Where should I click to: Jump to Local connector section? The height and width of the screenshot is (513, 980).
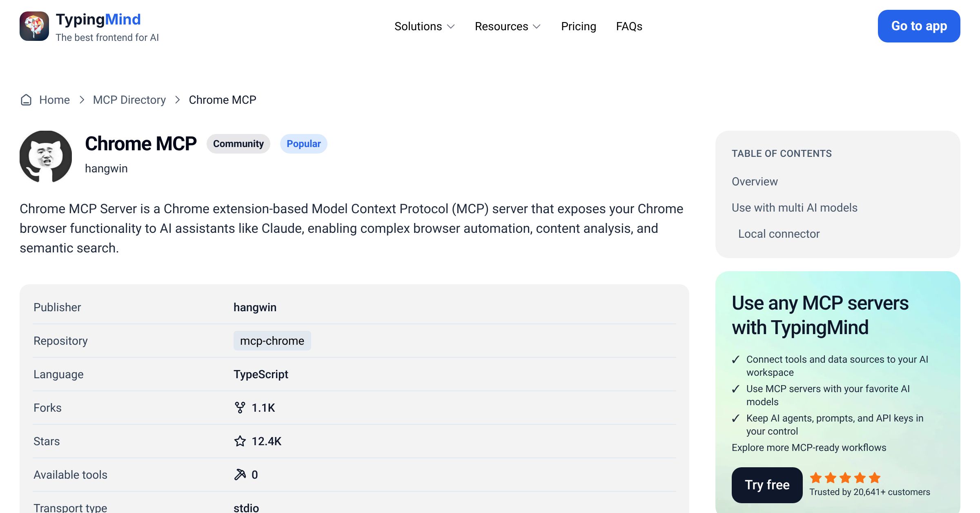pyautogui.click(x=779, y=234)
